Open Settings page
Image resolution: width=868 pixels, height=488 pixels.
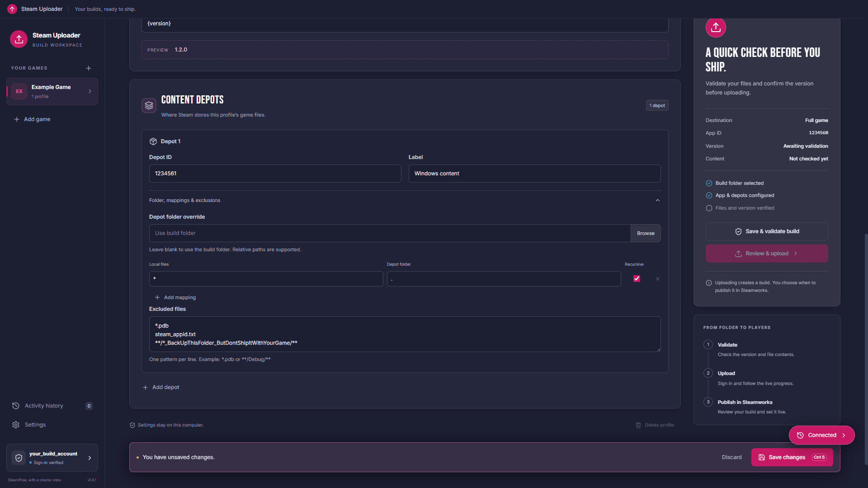coord(52,425)
